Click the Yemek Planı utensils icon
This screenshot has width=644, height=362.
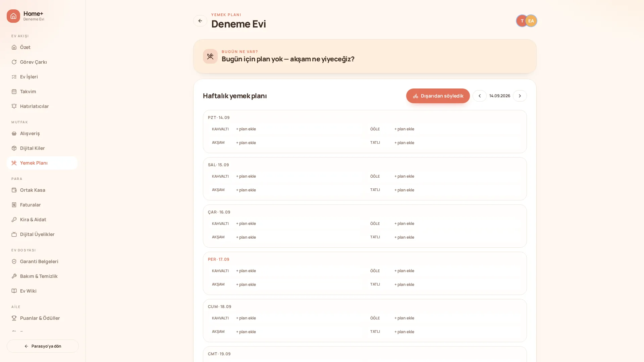tap(14, 163)
